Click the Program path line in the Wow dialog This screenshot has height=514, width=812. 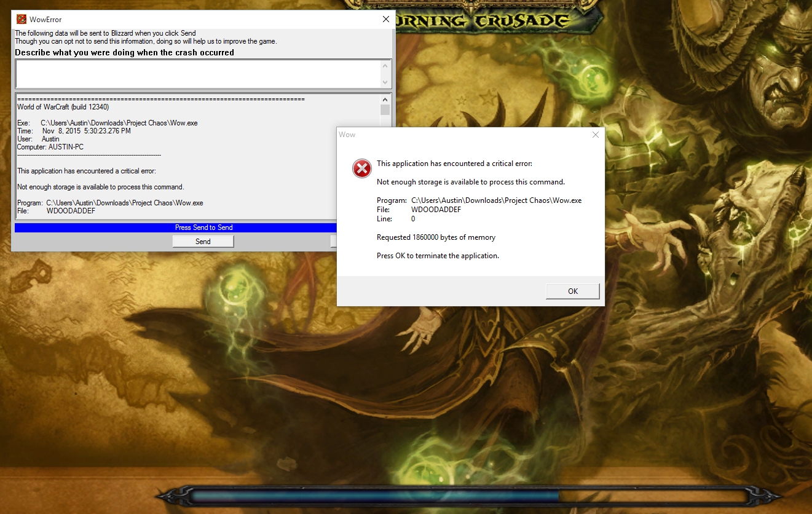pos(479,200)
